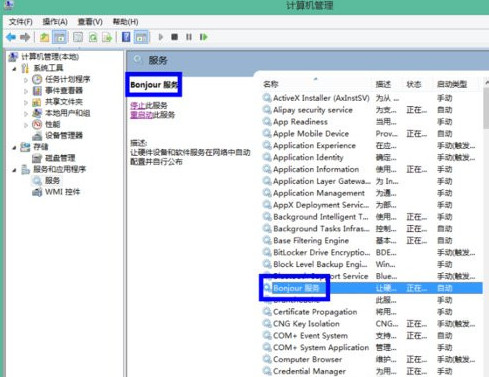Collapse the 存储 tree node
The image size is (489, 377).
14,148
